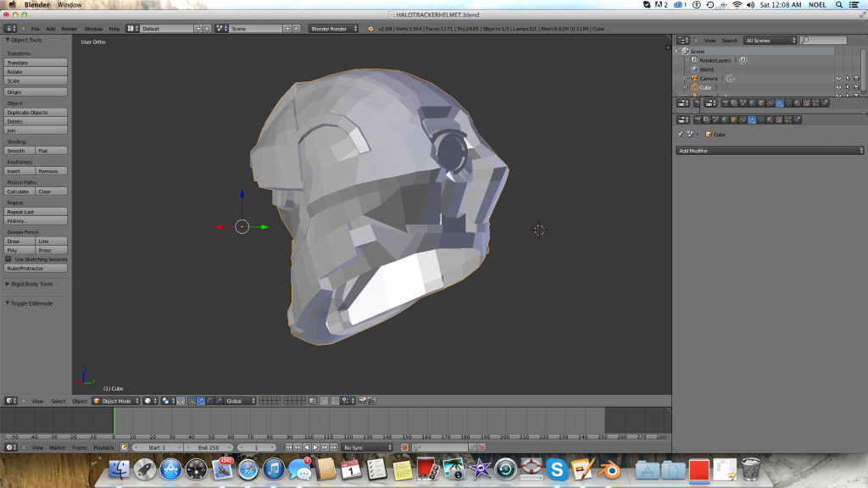Viewport: 868px width, 488px height.
Task: Click the Repeat Last button
Action: tap(36, 212)
